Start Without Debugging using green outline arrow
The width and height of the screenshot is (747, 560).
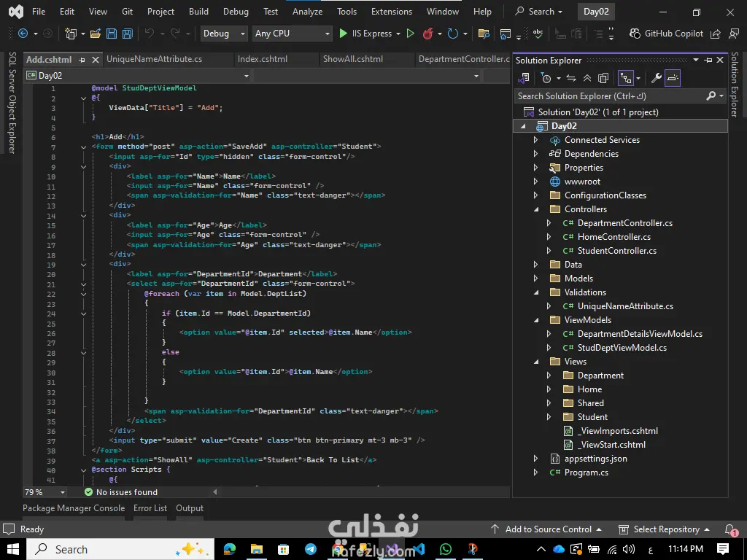(410, 34)
